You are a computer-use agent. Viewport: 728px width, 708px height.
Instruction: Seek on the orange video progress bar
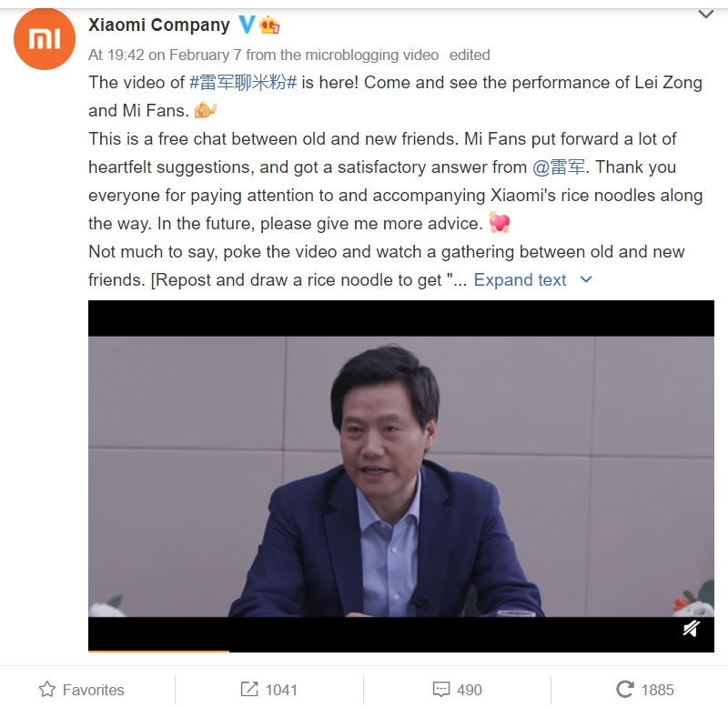point(401,651)
